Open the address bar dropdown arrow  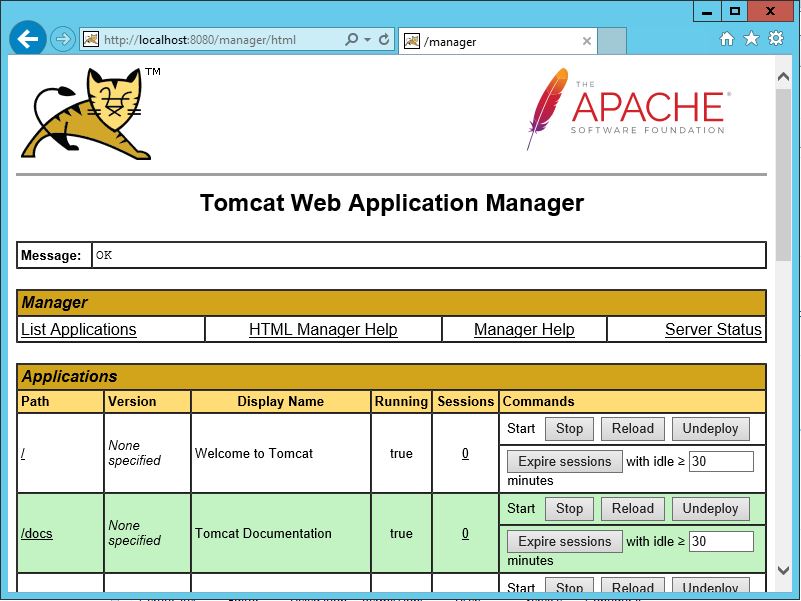[367, 39]
